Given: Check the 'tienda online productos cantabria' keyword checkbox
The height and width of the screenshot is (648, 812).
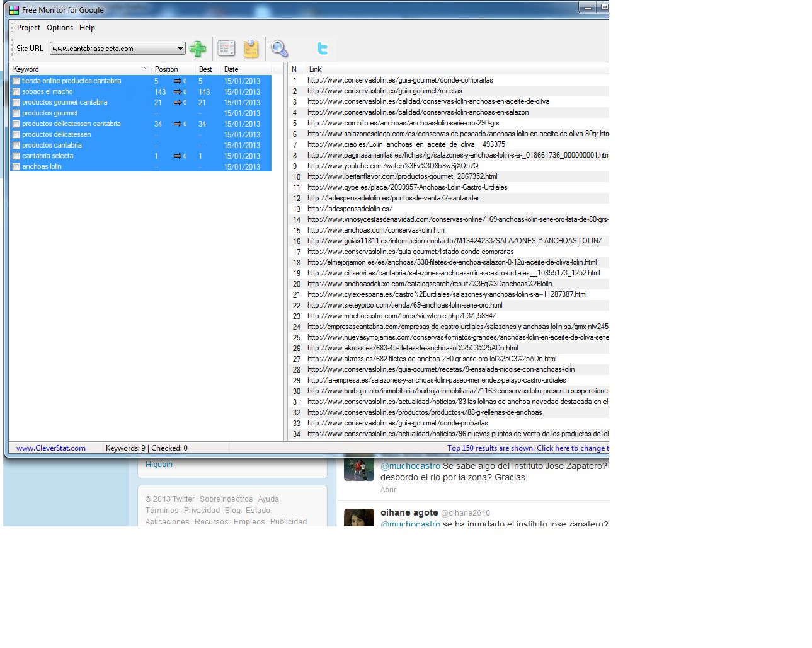Looking at the screenshot, I should pyautogui.click(x=16, y=81).
